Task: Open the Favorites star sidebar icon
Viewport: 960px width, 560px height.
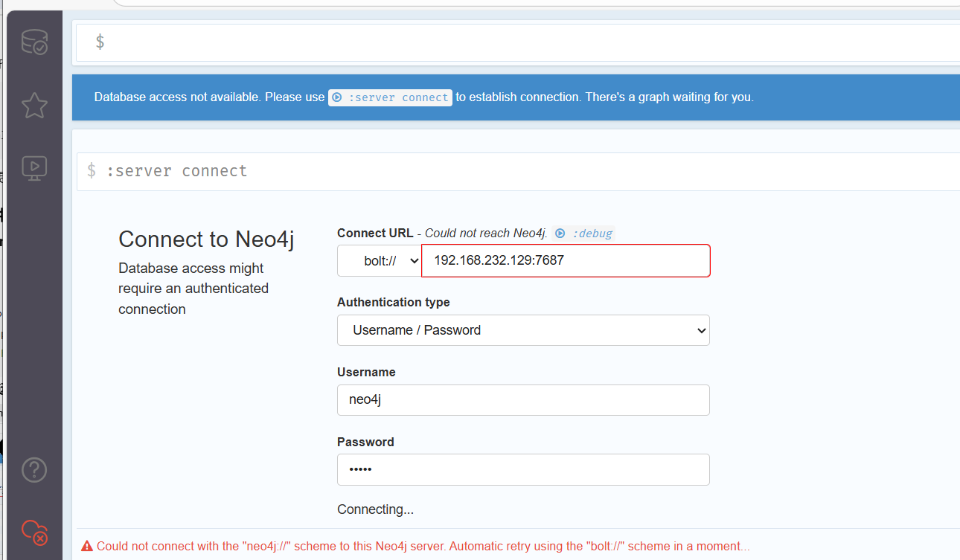Action: pos(34,106)
